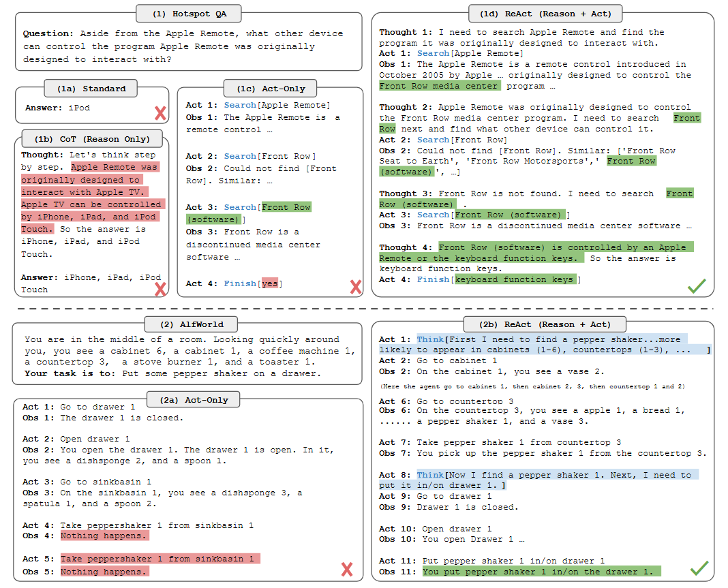
Task: Click the red X in the (1a) Standard box
Action: point(160,113)
